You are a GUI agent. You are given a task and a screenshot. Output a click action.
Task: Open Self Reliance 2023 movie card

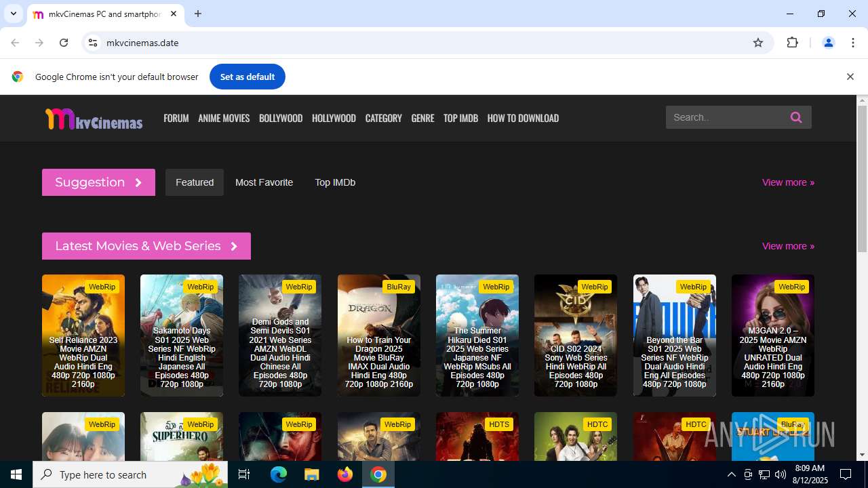click(83, 335)
